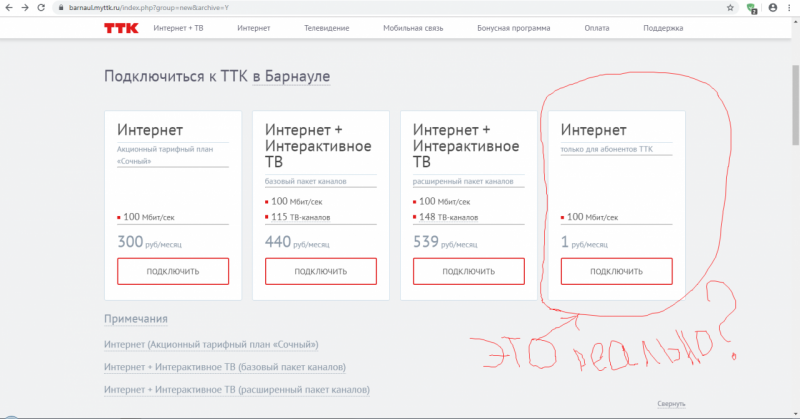Go back with the browser back arrow

tap(9, 8)
